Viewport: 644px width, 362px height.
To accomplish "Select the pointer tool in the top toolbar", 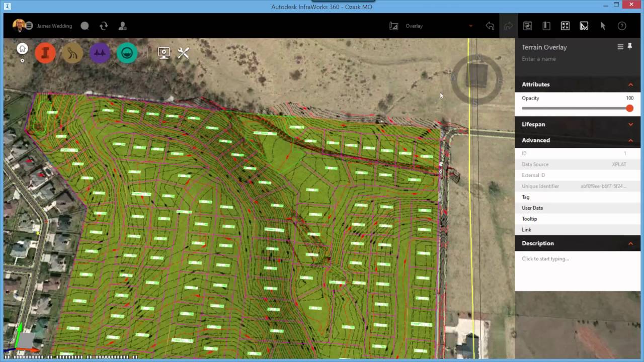I will 603,26.
